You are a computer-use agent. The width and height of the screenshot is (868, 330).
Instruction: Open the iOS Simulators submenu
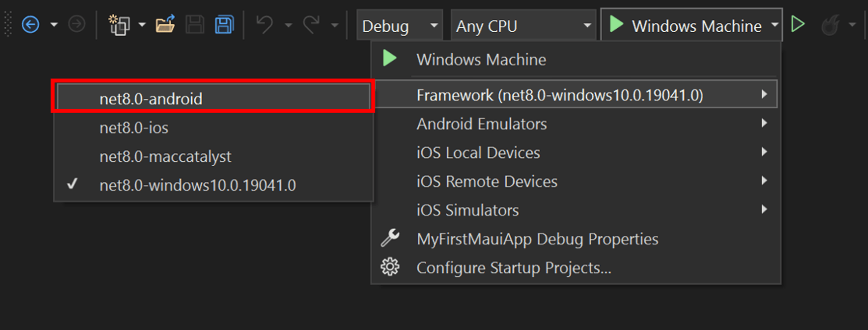click(467, 210)
